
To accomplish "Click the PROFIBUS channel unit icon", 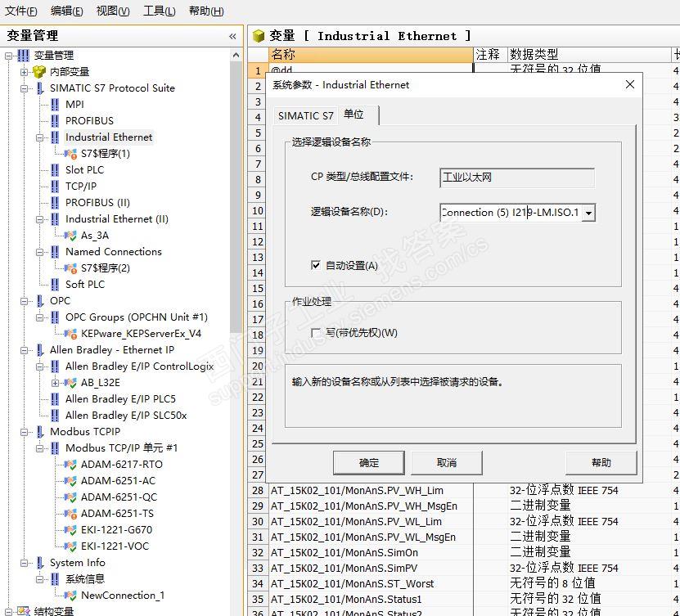I will (x=55, y=121).
